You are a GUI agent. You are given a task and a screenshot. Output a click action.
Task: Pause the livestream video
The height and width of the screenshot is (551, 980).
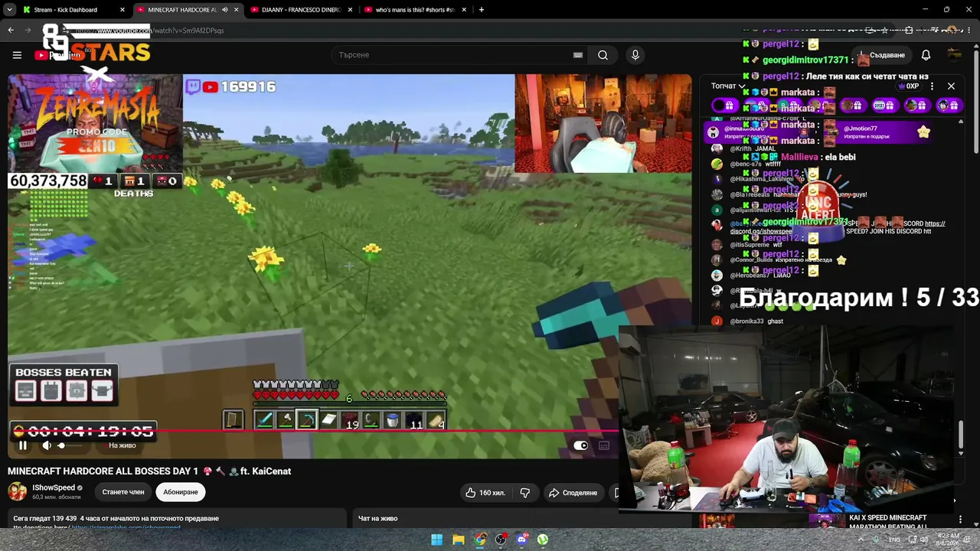pos(22,445)
